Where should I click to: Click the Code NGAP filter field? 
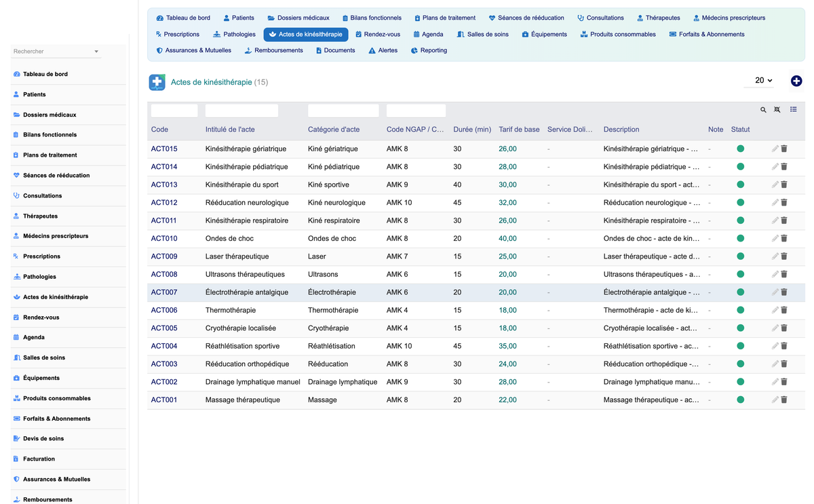pos(416,111)
